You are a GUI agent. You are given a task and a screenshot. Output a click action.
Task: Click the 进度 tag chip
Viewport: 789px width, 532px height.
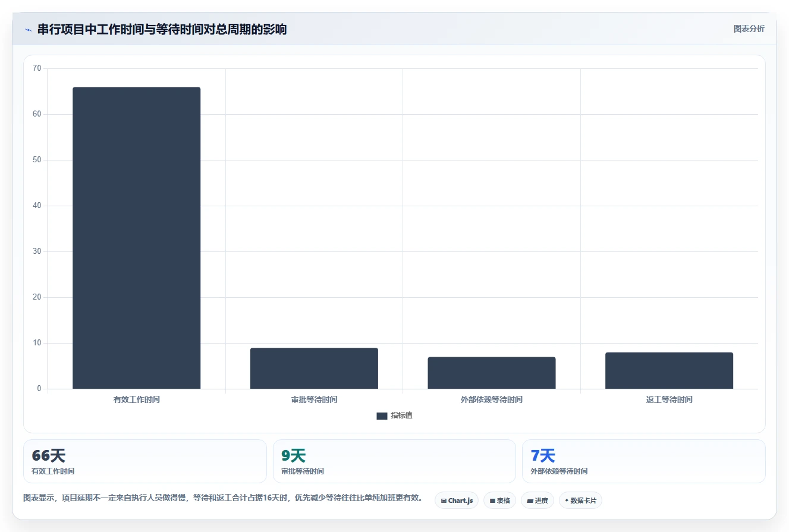coord(537,500)
